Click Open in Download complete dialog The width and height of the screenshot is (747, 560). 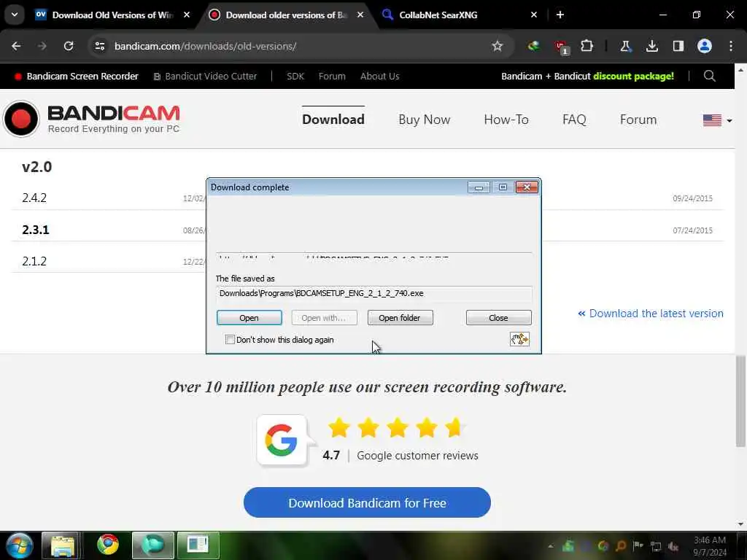pos(249,318)
